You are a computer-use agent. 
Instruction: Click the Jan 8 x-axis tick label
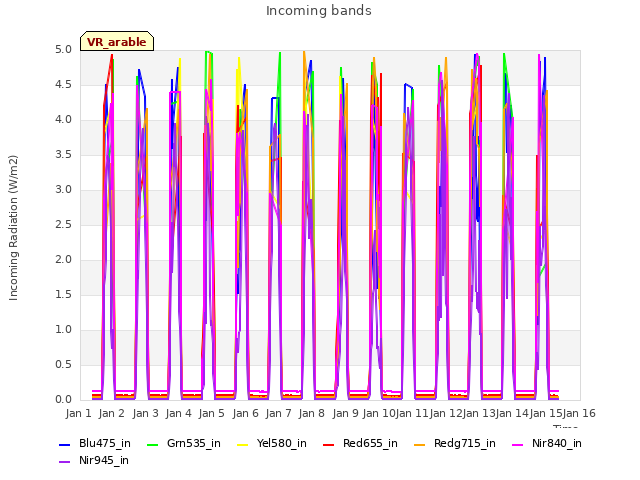(x=311, y=413)
